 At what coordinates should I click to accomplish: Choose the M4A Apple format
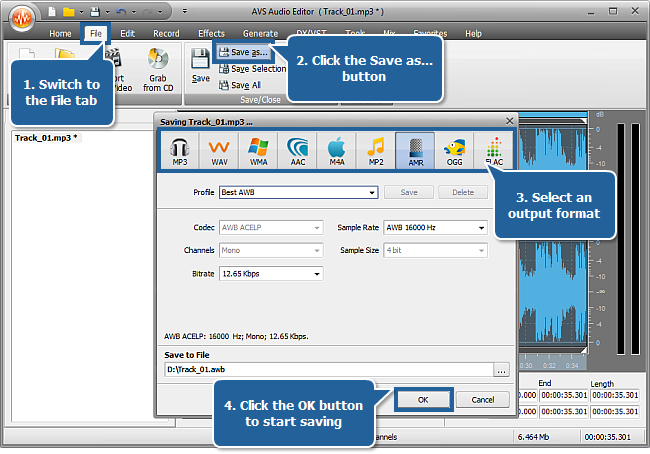(x=336, y=151)
